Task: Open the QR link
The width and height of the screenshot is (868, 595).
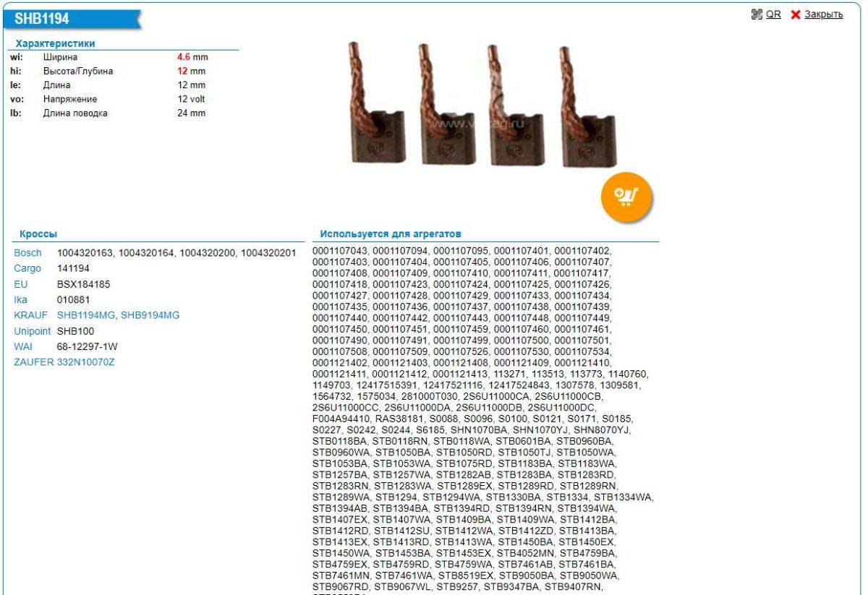Action: (773, 15)
